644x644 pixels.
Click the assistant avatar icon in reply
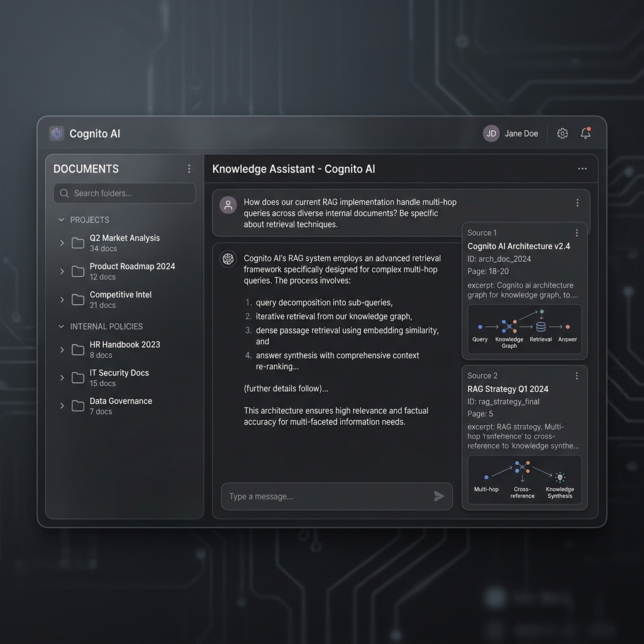click(x=228, y=258)
